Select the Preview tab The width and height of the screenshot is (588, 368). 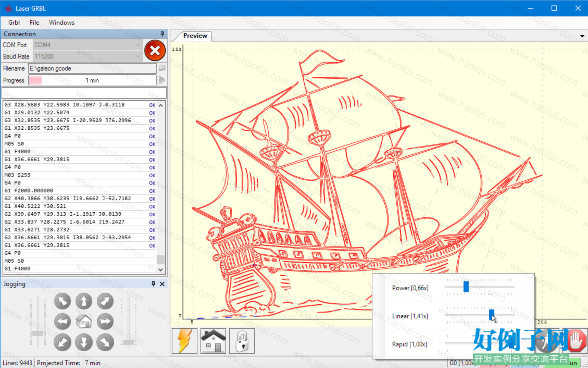(x=195, y=35)
